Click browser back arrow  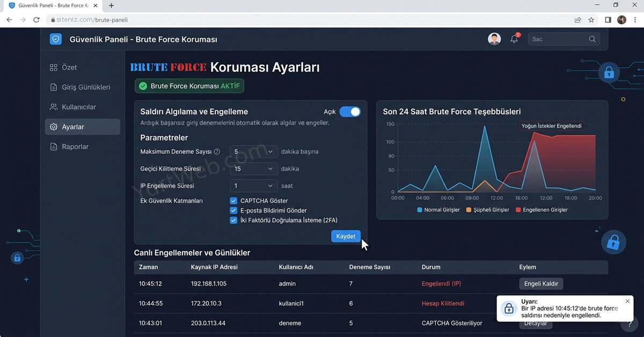[x=10, y=20]
